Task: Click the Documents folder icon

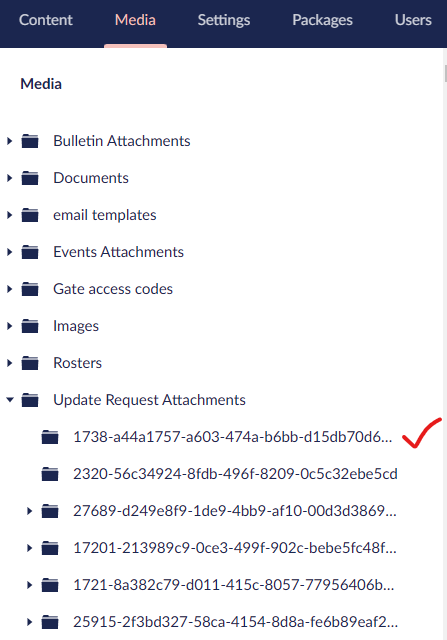Action: click(x=30, y=178)
